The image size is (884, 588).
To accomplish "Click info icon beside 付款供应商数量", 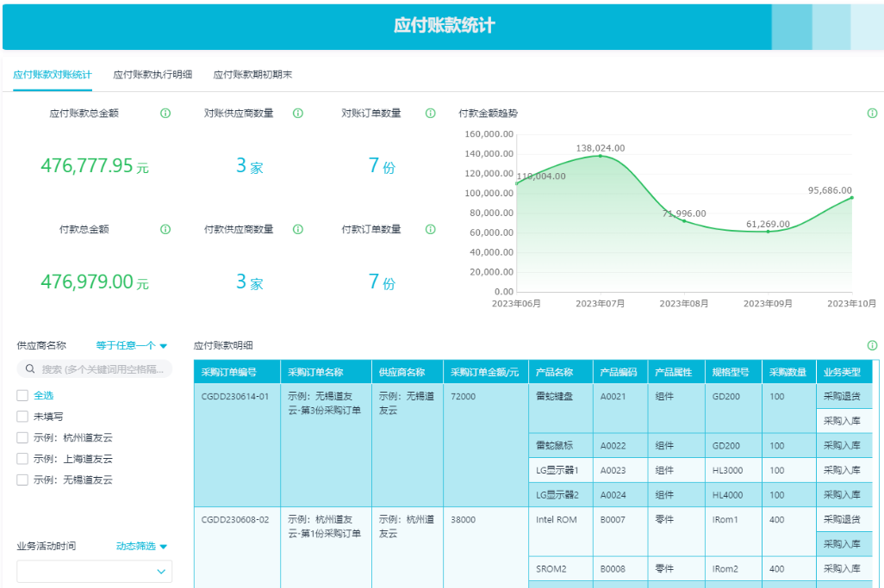I will (x=298, y=229).
